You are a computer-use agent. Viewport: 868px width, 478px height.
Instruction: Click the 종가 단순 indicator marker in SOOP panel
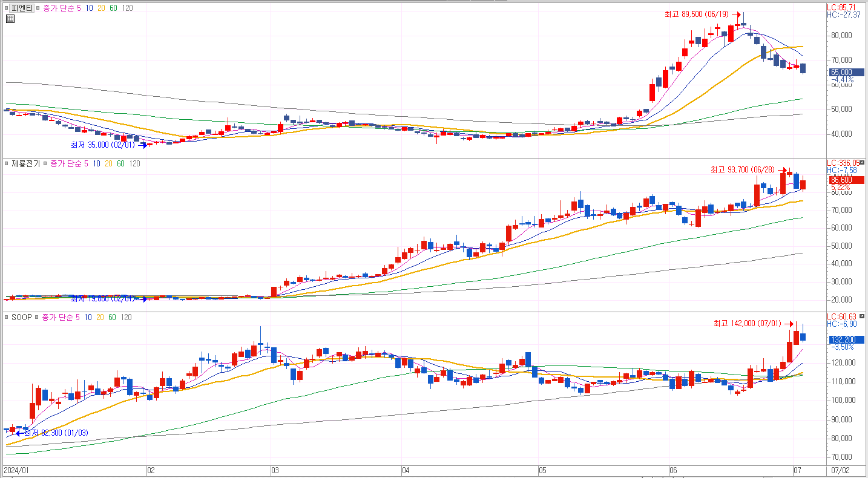click(36, 317)
